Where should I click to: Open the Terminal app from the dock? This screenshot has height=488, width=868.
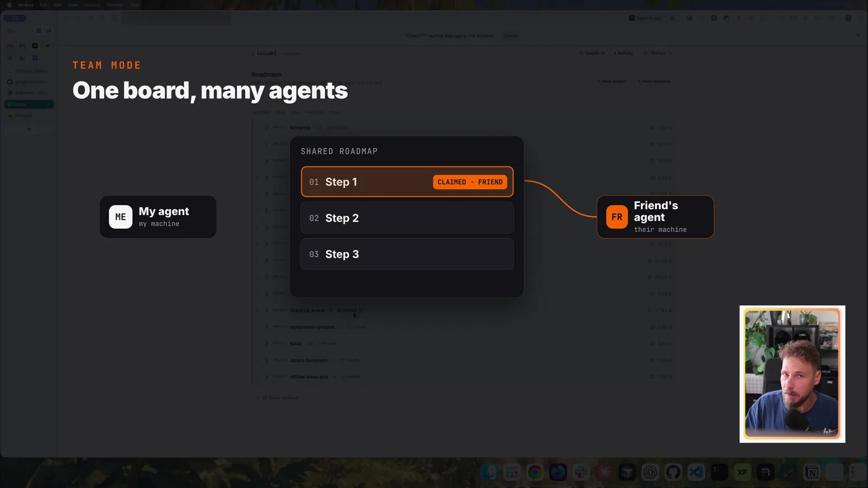[719, 472]
